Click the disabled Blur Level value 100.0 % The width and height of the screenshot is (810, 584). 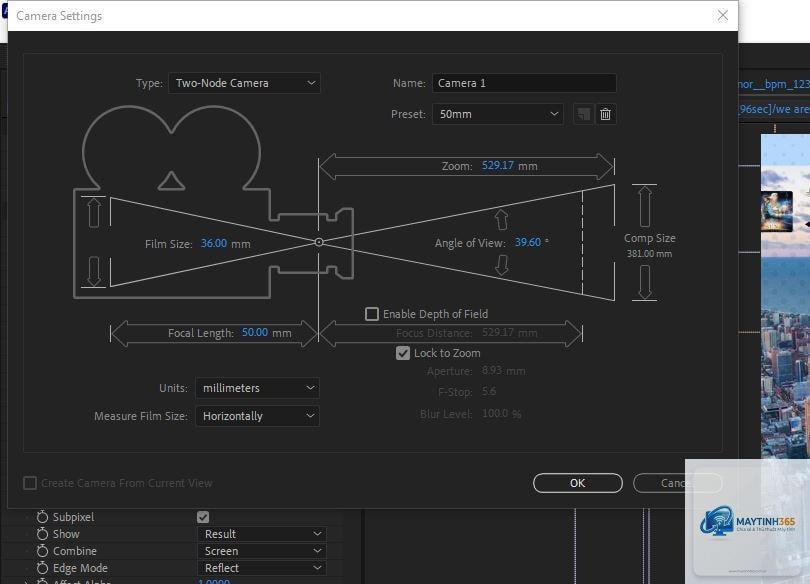pos(501,414)
